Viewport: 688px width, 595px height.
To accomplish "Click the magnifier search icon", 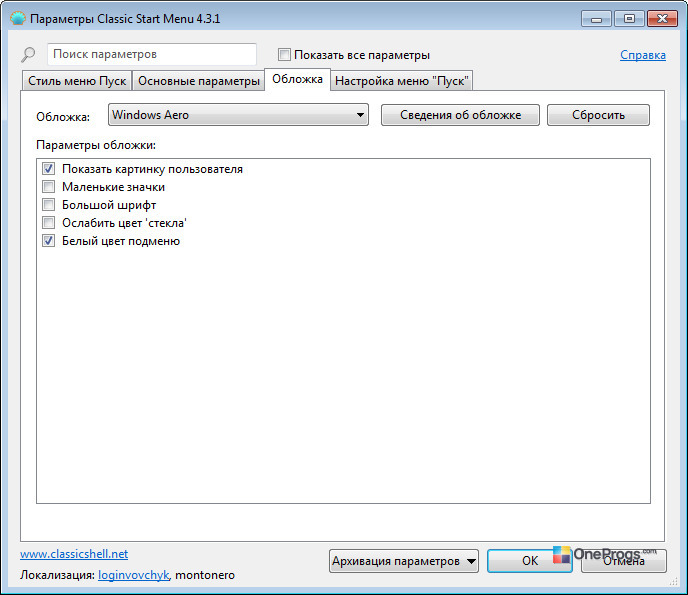I will point(28,54).
